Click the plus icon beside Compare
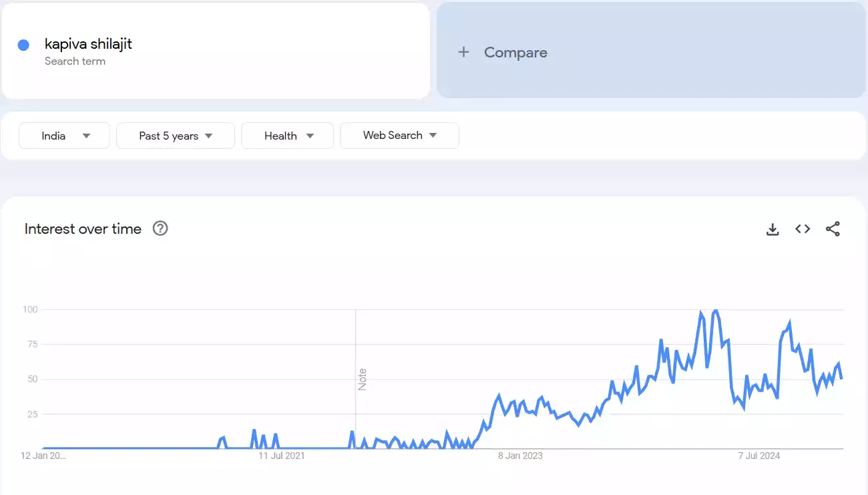868x495 pixels. coord(463,52)
